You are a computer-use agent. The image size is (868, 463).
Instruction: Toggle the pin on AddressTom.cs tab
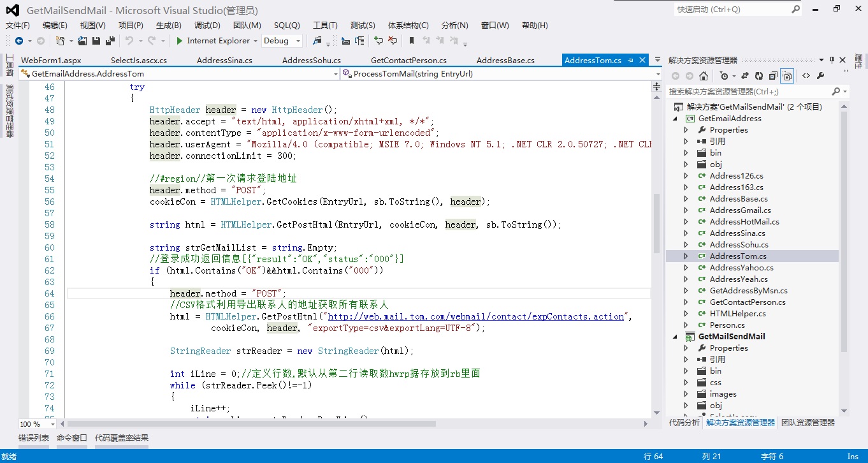(x=630, y=60)
